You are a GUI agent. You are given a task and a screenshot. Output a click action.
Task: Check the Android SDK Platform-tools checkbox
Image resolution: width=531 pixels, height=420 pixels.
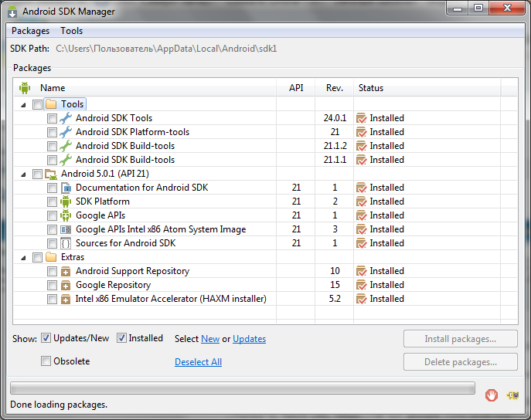52,132
